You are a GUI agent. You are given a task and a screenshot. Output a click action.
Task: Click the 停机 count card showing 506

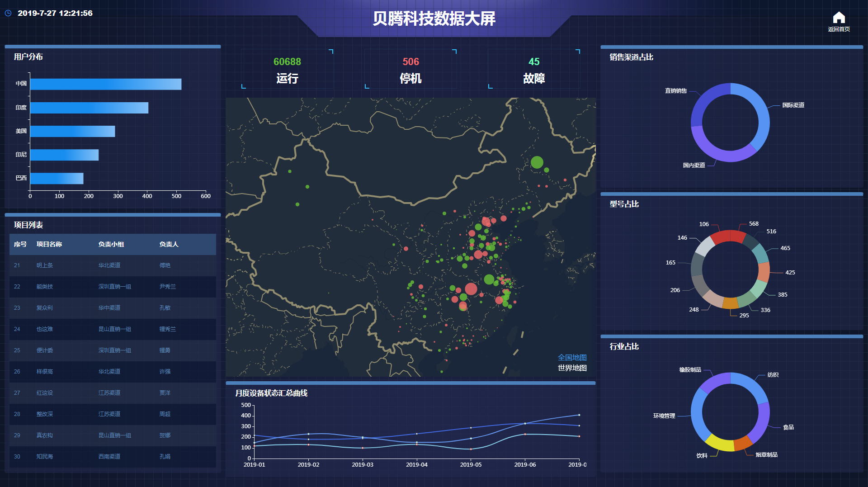click(410, 70)
